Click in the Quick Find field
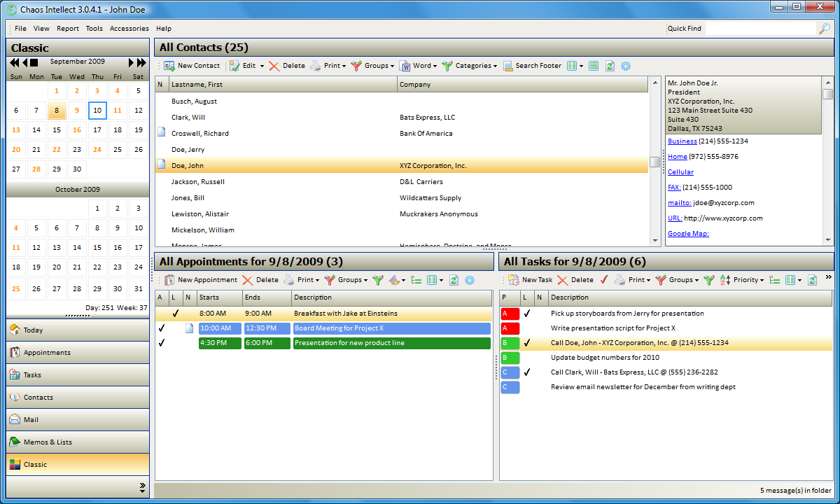Viewport: 840px width, 504px height. (761, 29)
